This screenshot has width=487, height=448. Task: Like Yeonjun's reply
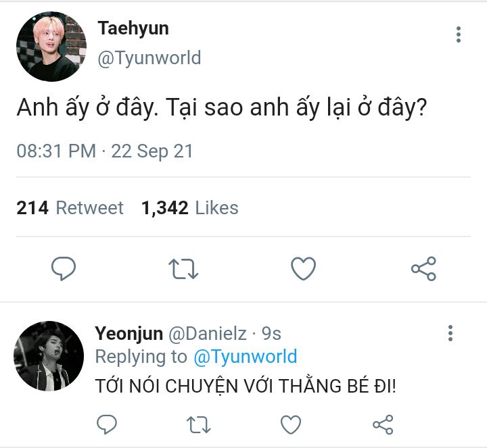pyautogui.click(x=291, y=424)
